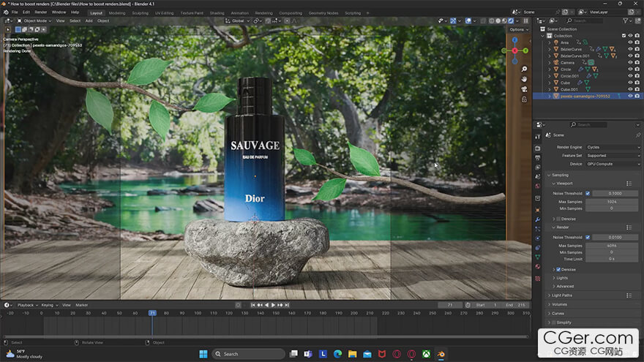Screen dimensions: 644x362
Task: Open the Physics properties tab icon
Action: [538, 238]
